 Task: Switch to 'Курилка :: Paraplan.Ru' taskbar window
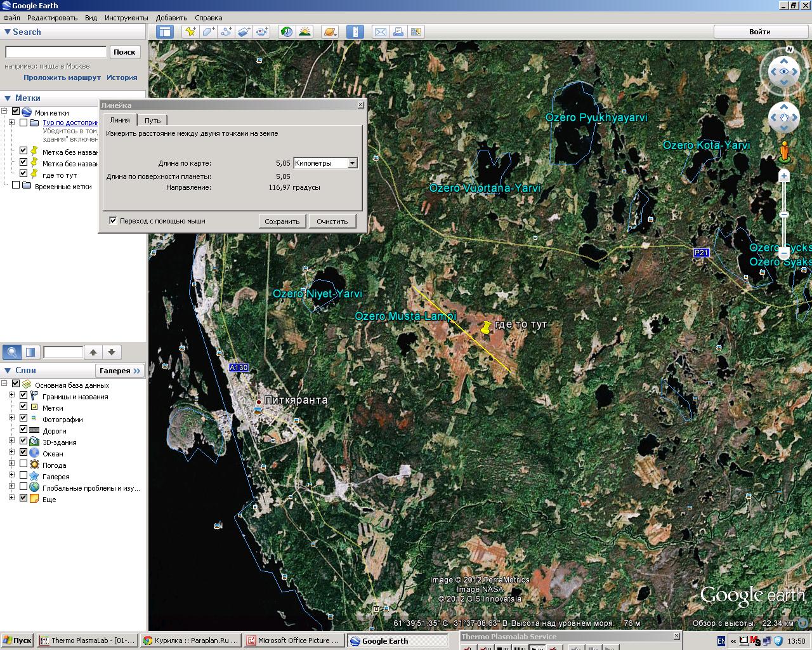pos(190,640)
